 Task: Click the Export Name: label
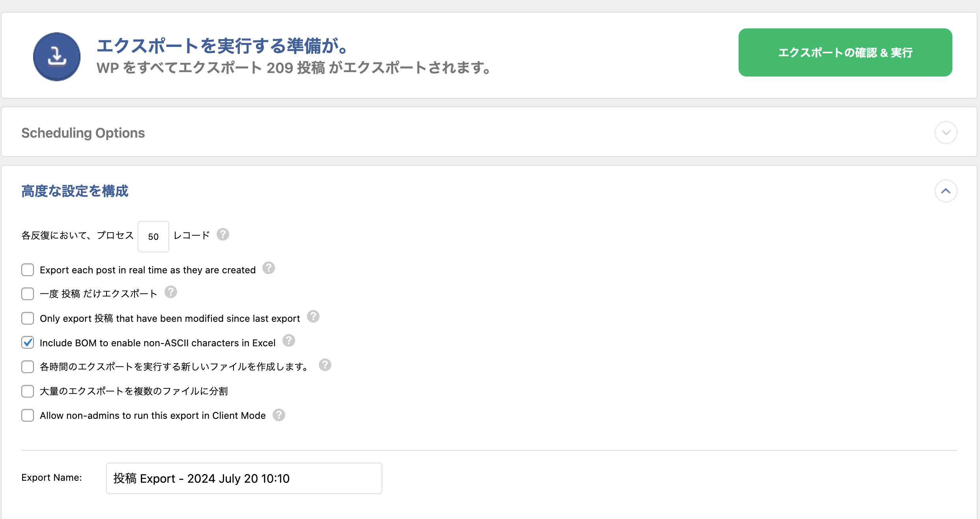pyautogui.click(x=52, y=478)
